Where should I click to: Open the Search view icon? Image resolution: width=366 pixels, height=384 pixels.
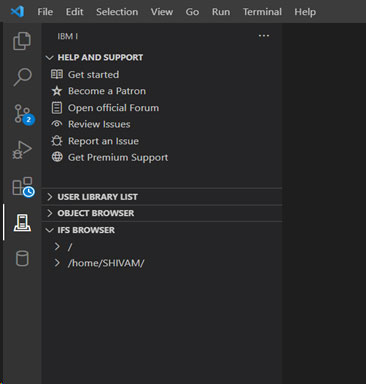(x=22, y=77)
